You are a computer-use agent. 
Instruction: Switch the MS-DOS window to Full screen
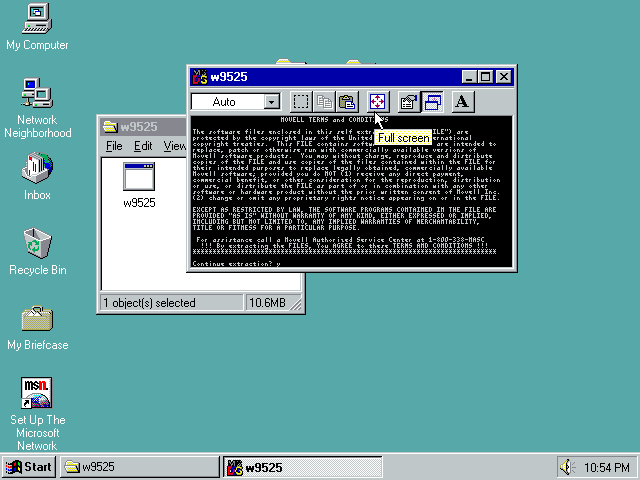pos(378,102)
